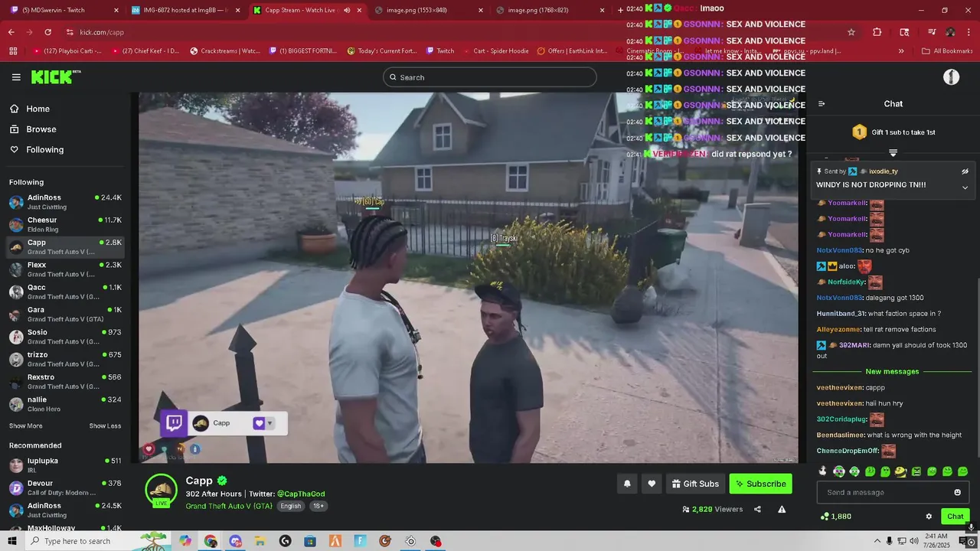
Task: Open Crackstreams bookmark
Action: coord(224,51)
